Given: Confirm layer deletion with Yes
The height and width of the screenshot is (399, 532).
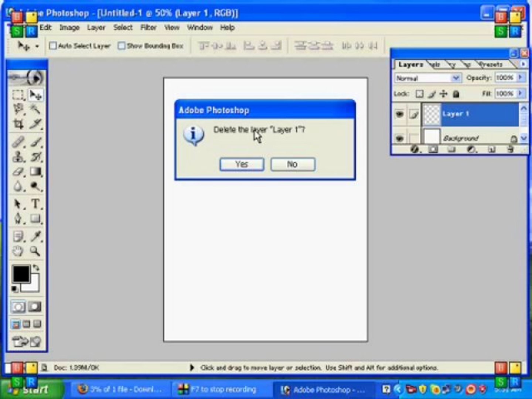Looking at the screenshot, I should (242, 164).
